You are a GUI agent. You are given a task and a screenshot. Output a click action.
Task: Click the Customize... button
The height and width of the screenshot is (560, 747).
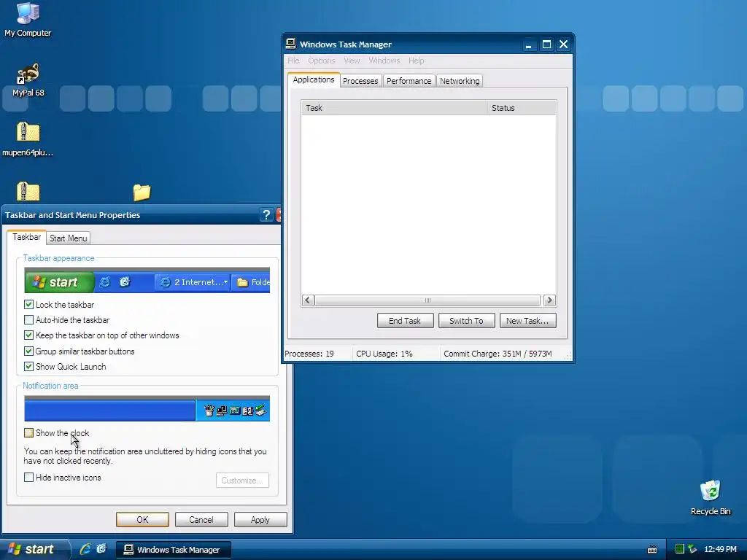click(x=242, y=481)
